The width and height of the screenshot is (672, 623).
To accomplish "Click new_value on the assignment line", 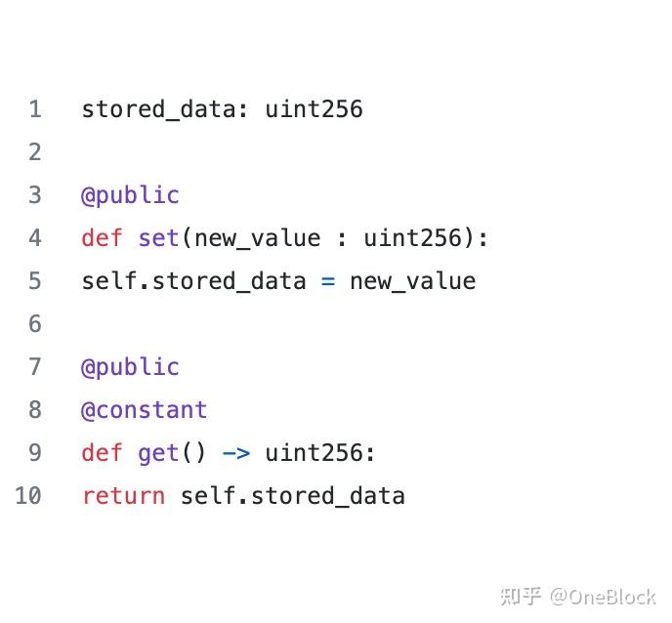I will tap(413, 282).
